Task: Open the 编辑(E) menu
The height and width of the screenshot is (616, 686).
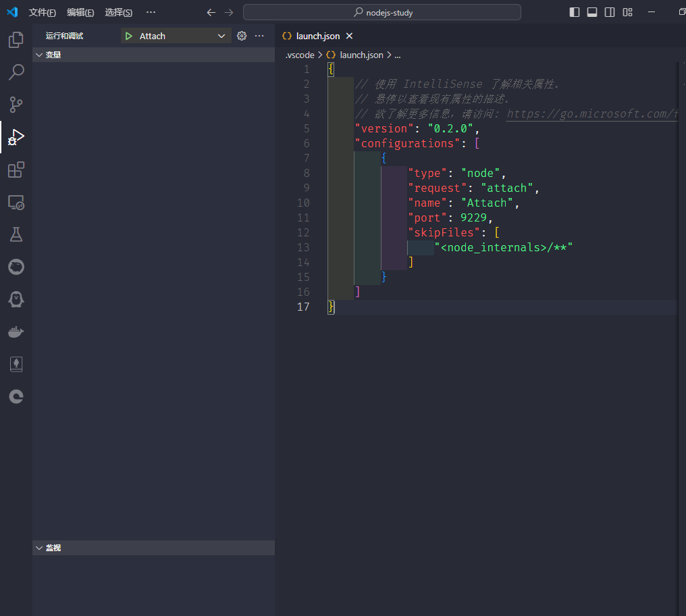Action: (80, 12)
